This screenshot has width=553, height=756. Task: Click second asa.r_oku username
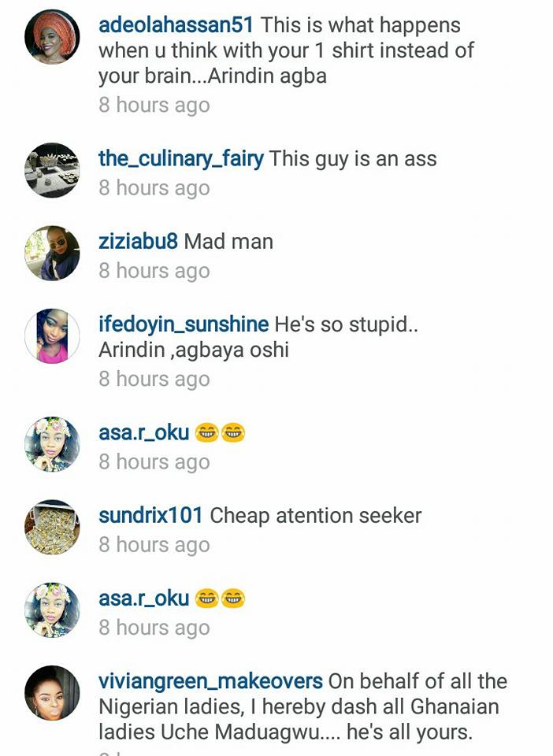[143, 598]
